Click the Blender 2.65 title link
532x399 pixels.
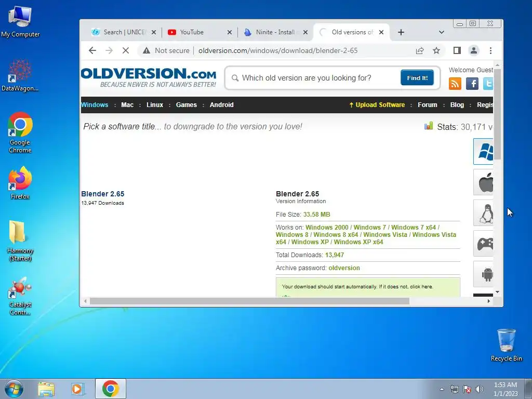[103, 194]
